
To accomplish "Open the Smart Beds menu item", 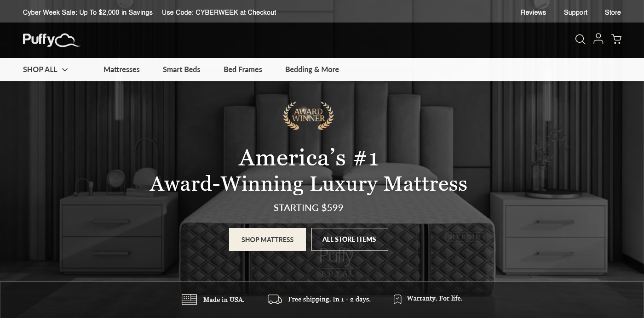I will pos(182,69).
